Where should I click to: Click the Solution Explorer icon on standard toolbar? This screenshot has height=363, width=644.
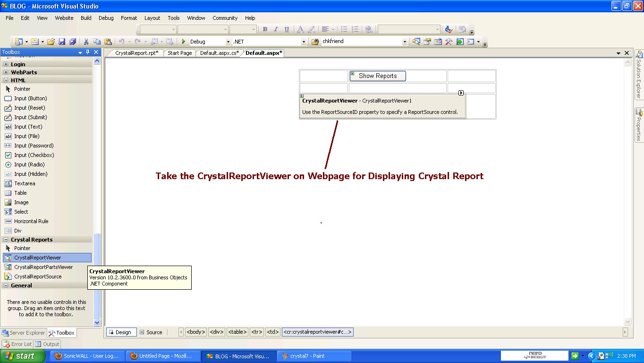point(416,42)
